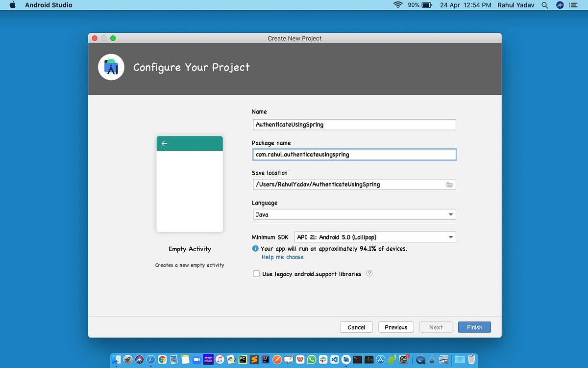The image size is (588, 368).
Task: Browse for save location via folder icon
Action: [449, 184]
